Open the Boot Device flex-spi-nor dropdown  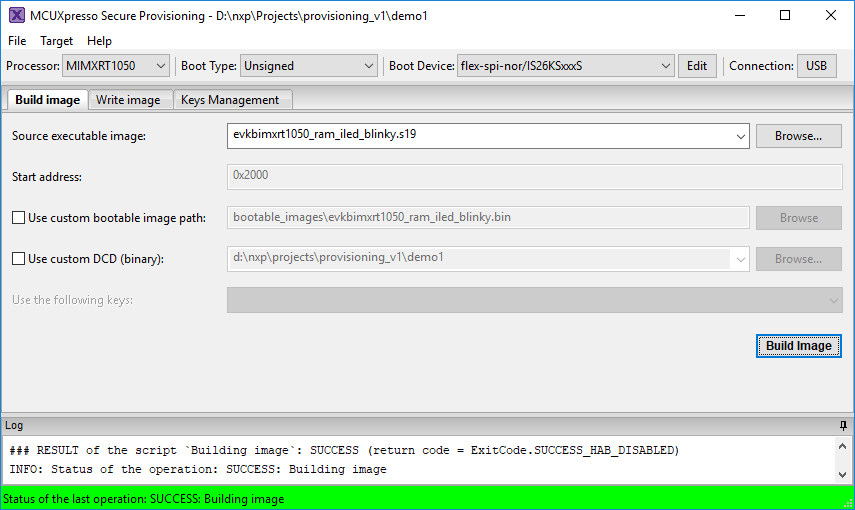pos(565,66)
